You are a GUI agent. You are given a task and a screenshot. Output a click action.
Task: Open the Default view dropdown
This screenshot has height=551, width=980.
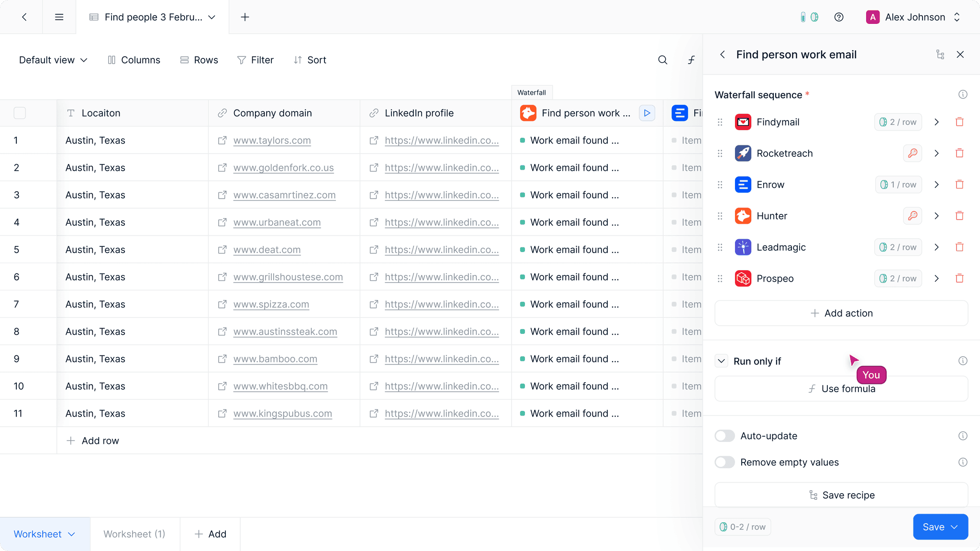tap(53, 60)
